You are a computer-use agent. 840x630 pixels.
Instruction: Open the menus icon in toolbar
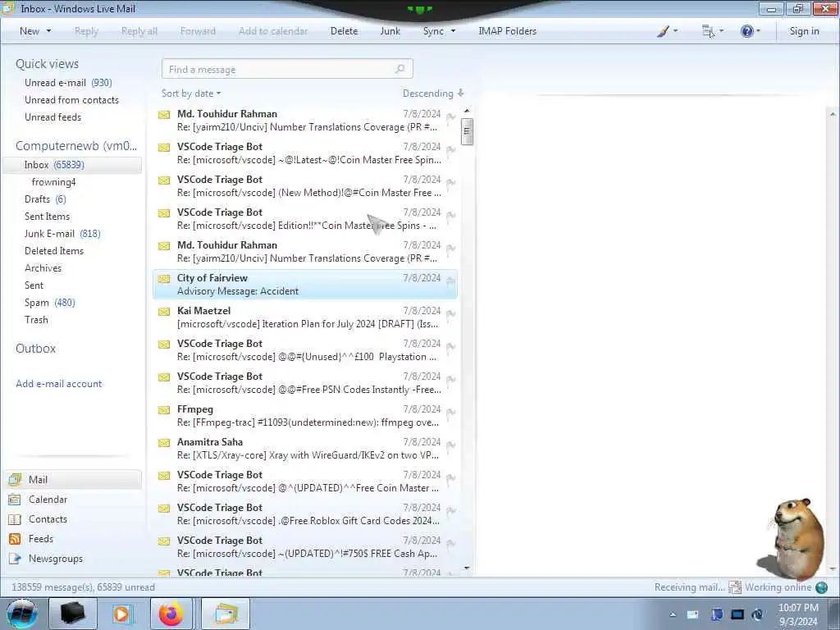point(708,31)
